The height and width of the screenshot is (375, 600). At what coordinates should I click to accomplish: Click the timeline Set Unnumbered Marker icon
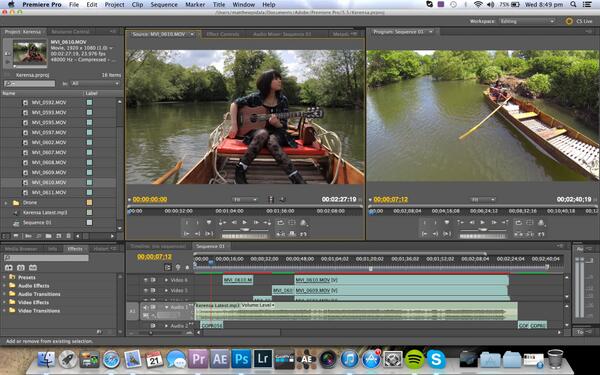(x=187, y=267)
